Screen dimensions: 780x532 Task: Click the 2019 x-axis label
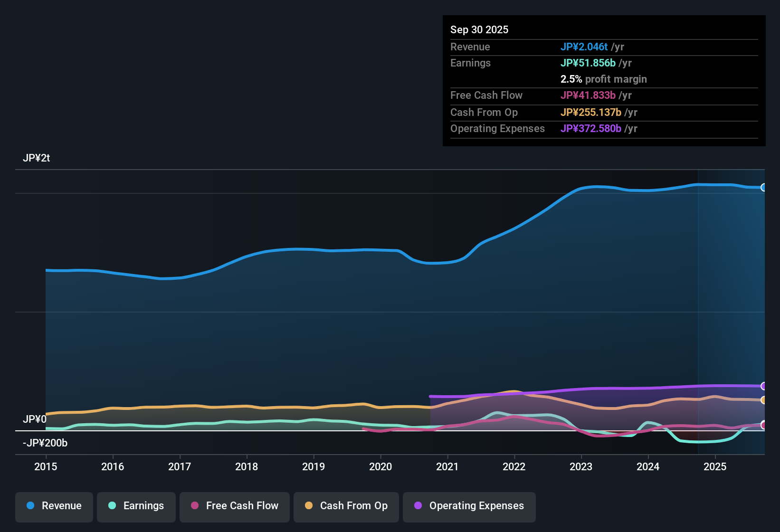pos(314,467)
